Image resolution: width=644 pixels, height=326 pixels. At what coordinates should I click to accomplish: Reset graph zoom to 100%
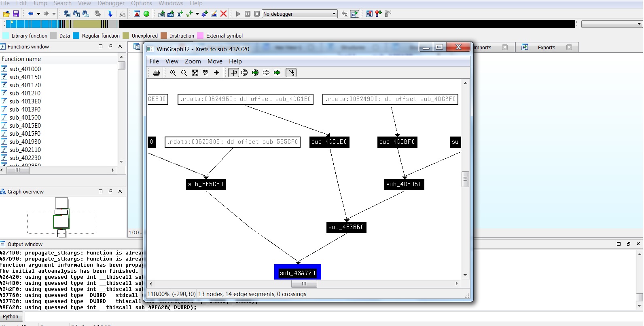(205, 73)
